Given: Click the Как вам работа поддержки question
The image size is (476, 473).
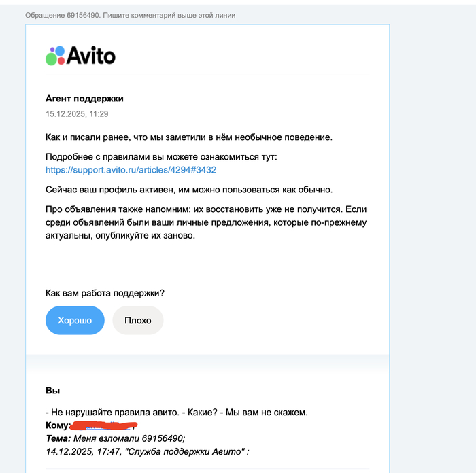Looking at the screenshot, I should (105, 293).
